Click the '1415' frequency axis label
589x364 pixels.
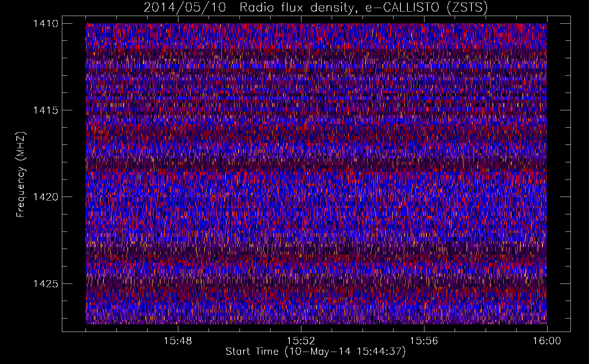click(x=46, y=110)
